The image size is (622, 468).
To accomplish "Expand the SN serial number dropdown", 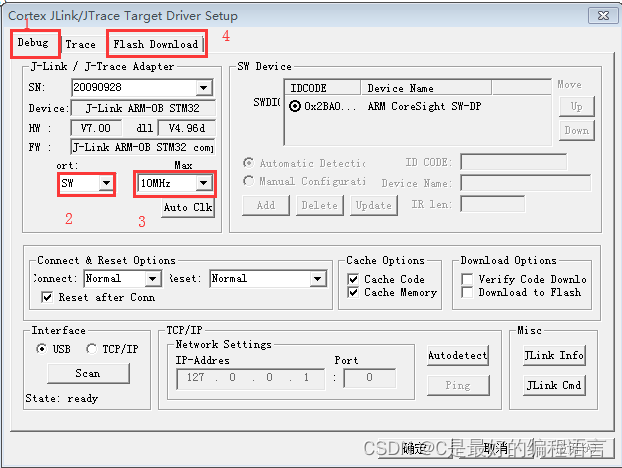I will (203, 87).
